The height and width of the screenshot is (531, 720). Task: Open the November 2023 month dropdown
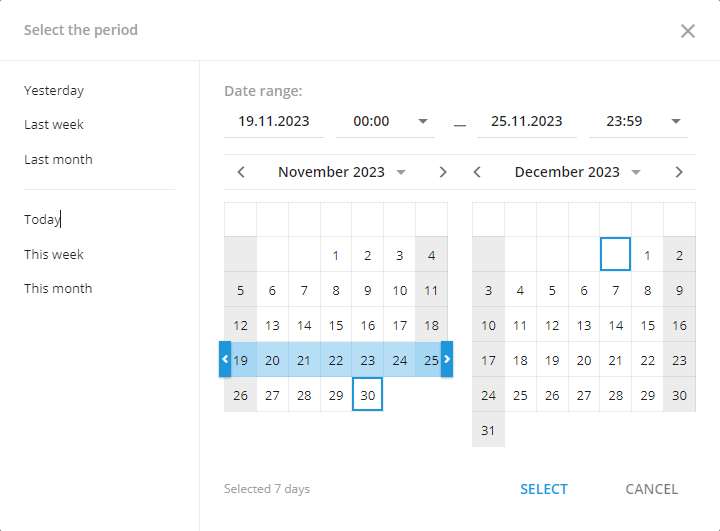(401, 173)
